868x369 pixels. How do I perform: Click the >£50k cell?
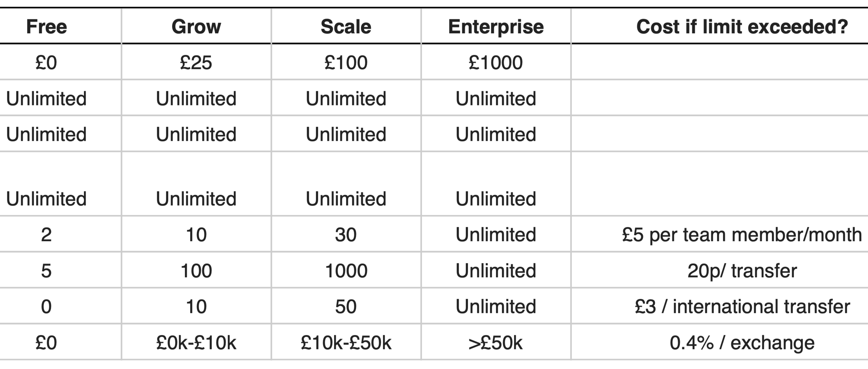tap(495, 342)
